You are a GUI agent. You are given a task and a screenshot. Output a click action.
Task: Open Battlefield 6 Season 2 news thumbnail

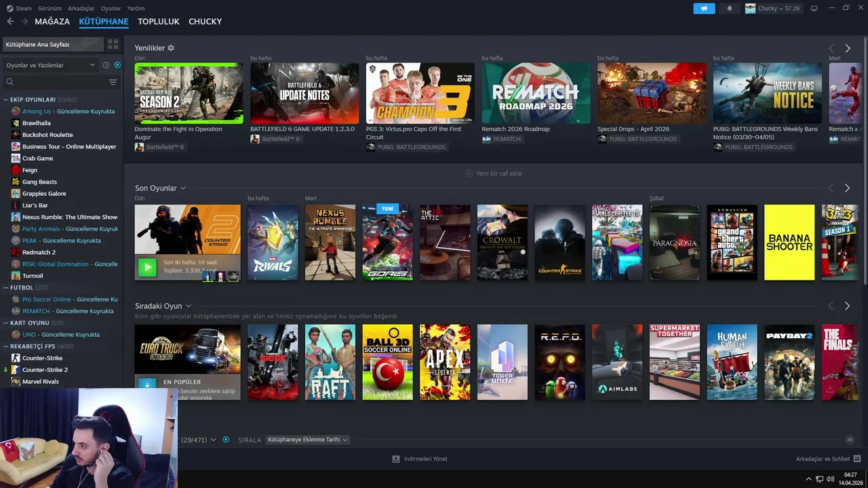[189, 93]
